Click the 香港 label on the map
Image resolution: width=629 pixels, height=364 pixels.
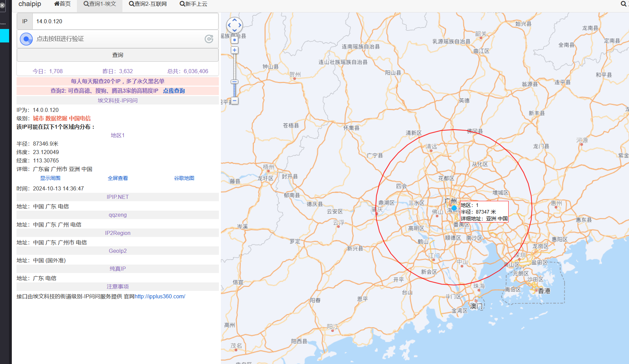pyautogui.click(x=544, y=291)
